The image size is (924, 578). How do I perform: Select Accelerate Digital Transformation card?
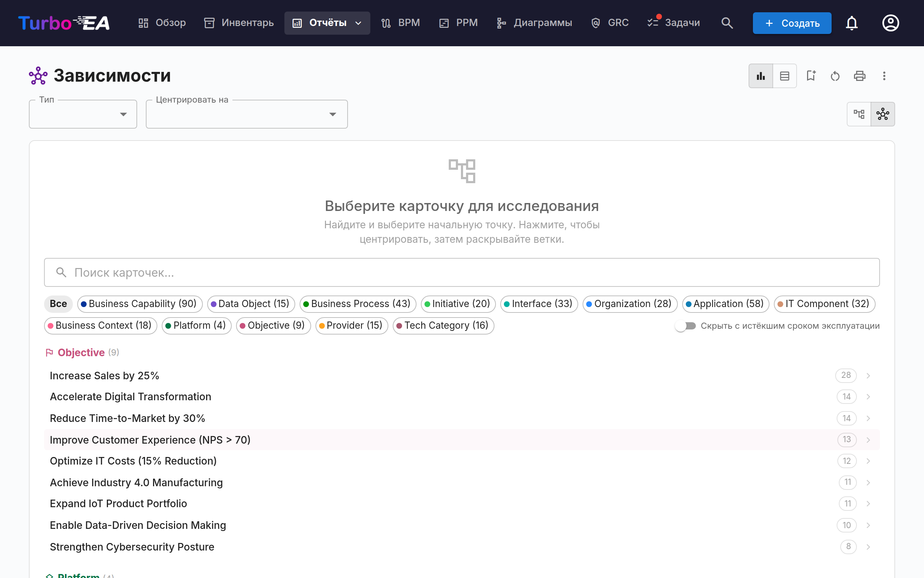tap(462, 397)
